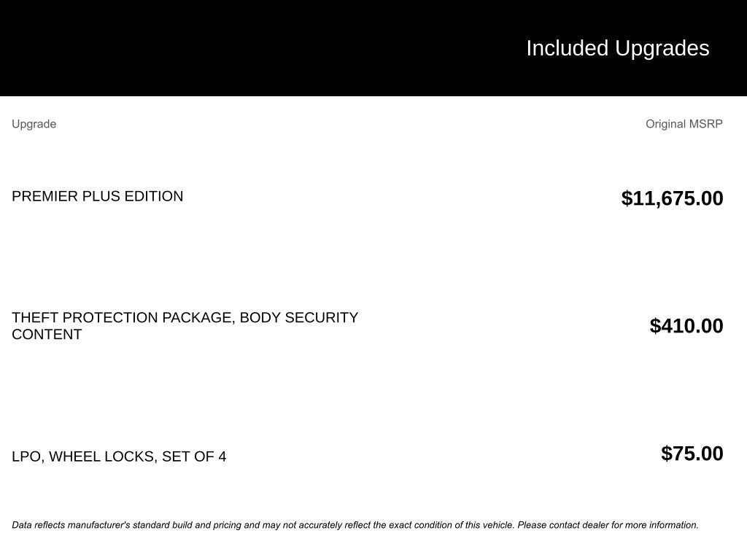Click the word MSRP in column header
747x560 pixels.
(x=705, y=124)
